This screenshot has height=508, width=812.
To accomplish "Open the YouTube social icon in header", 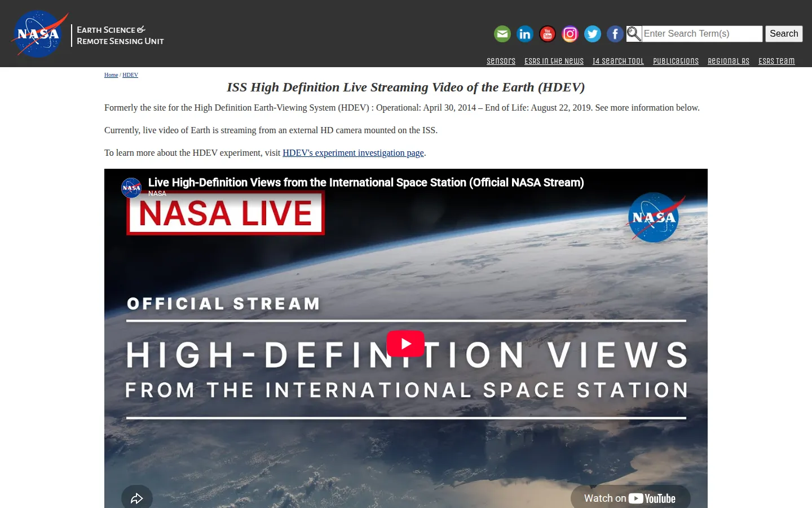I will coord(548,34).
